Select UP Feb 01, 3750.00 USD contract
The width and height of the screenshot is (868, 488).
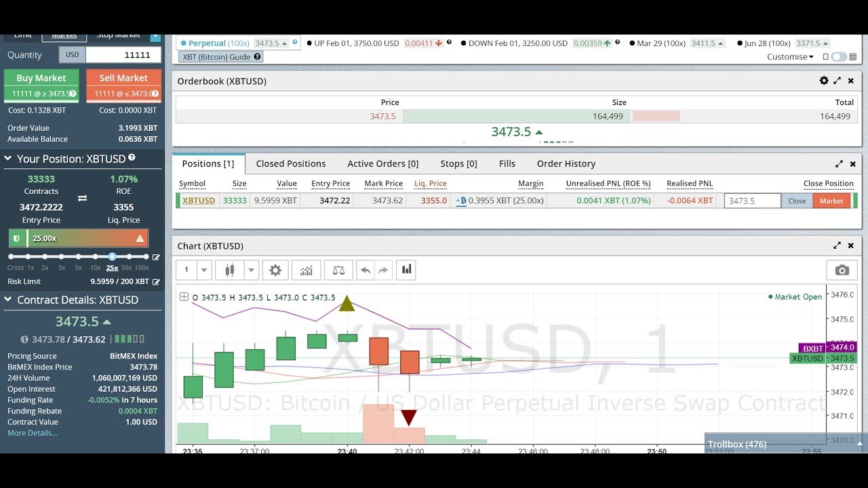click(x=357, y=43)
